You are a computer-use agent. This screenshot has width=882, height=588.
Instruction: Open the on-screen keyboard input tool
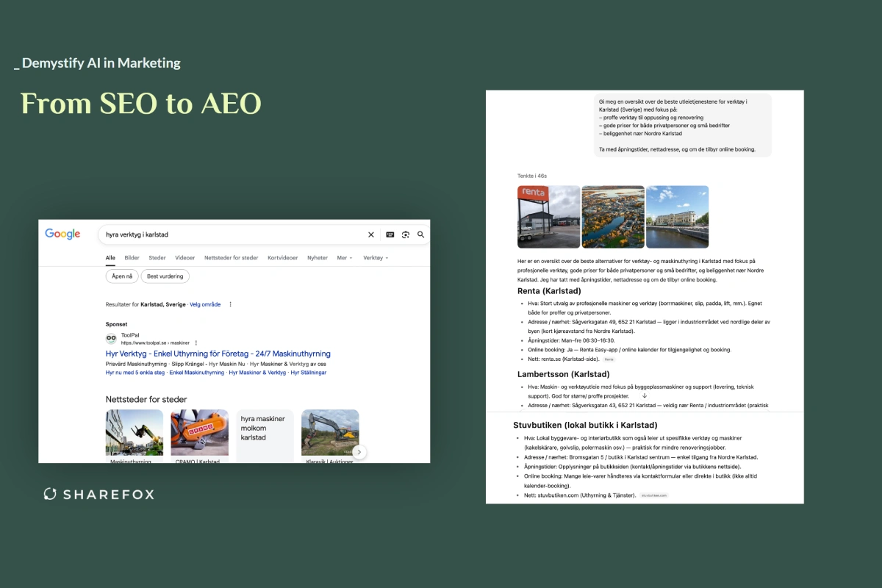coord(390,234)
